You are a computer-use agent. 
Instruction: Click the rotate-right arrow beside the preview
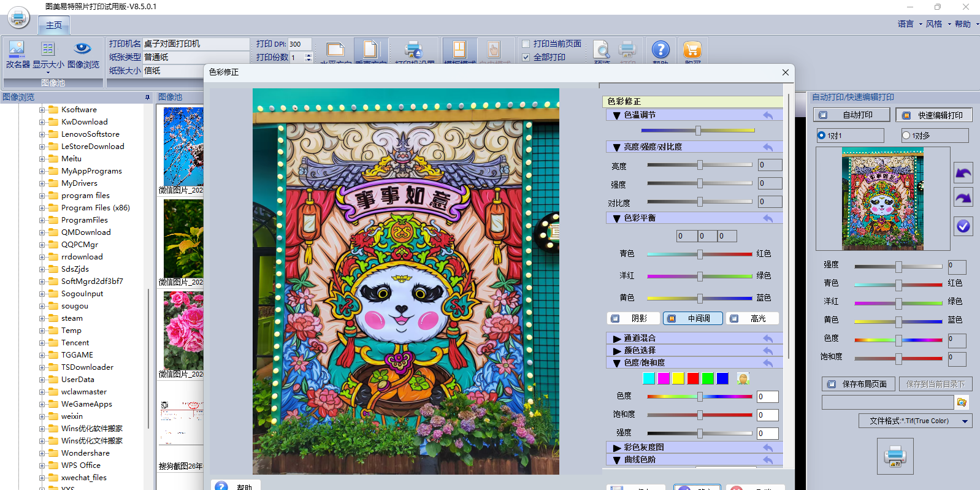963,197
